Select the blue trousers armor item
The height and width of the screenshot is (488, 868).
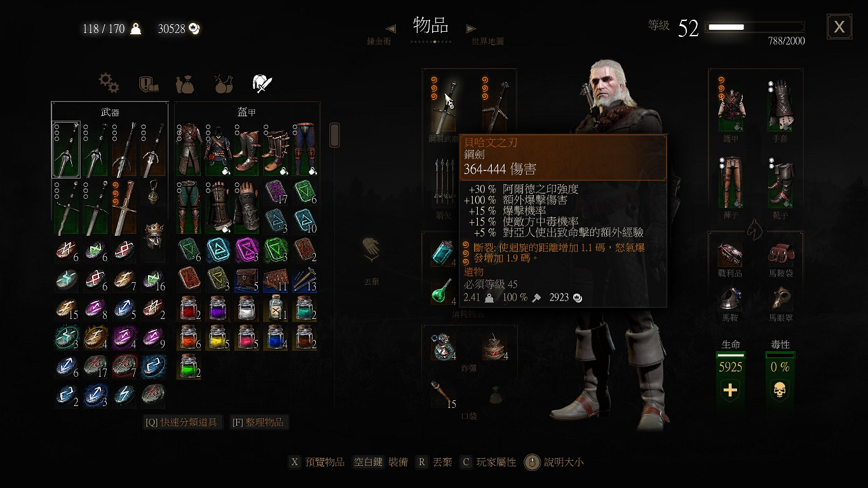(304, 149)
